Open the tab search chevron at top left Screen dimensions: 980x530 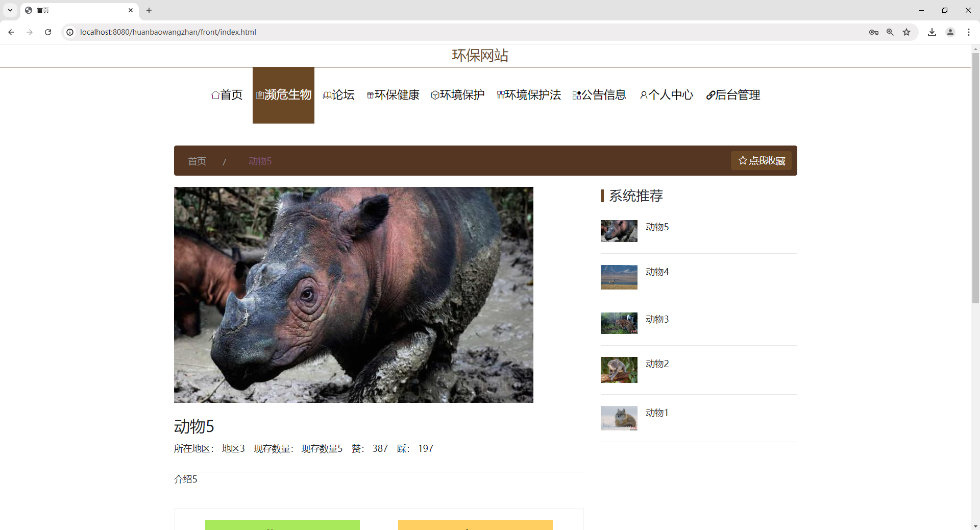click(10, 10)
